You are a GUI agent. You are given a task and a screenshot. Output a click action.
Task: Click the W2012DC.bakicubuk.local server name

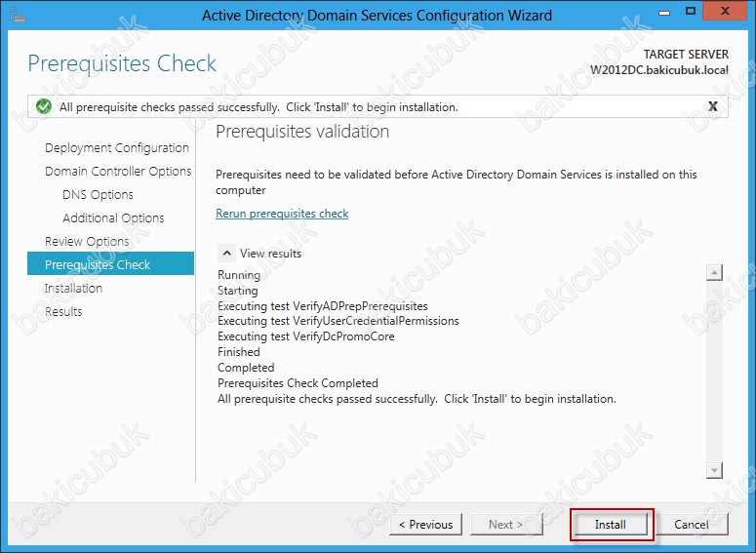click(659, 70)
